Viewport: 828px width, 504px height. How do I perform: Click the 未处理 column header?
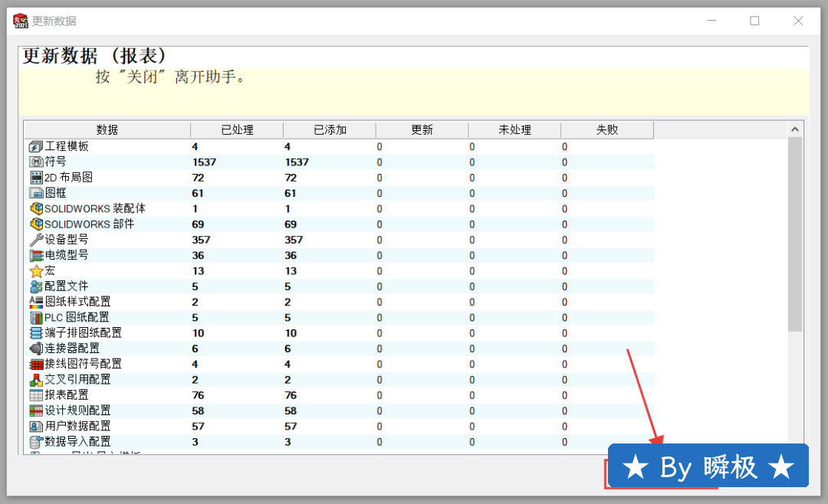click(514, 129)
